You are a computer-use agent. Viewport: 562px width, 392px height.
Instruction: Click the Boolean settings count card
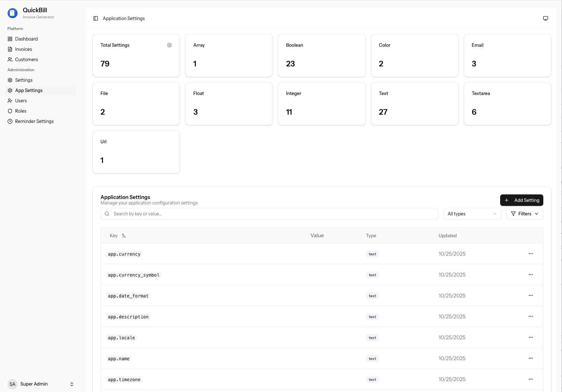(321, 55)
